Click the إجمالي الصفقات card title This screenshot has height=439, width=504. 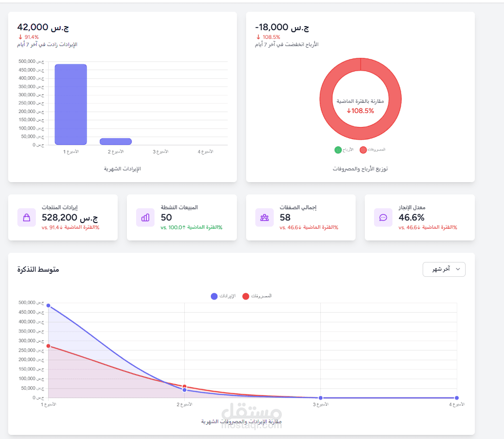point(298,207)
